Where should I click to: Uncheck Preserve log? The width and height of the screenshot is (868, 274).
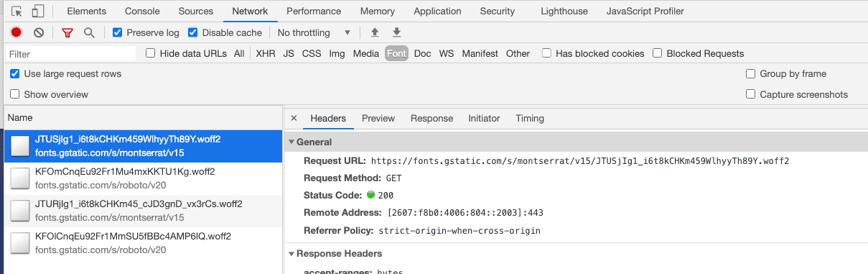click(x=118, y=32)
